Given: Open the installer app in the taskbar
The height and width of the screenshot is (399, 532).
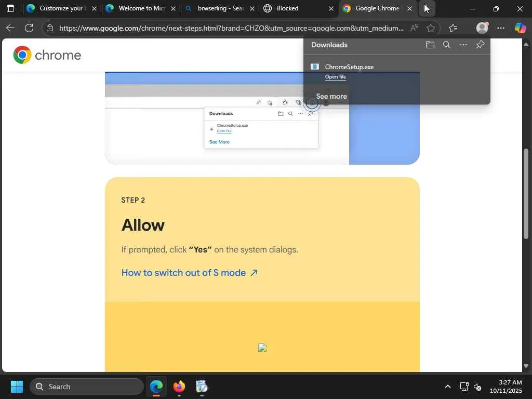Looking at the screenshot, I should pos(202,387).
